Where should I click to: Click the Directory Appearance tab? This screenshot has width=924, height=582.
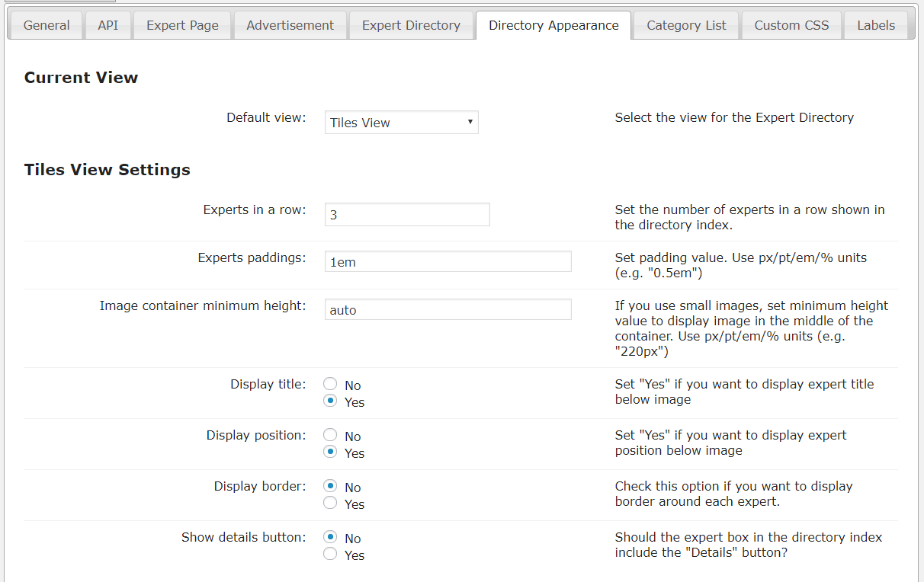point(553,25)
